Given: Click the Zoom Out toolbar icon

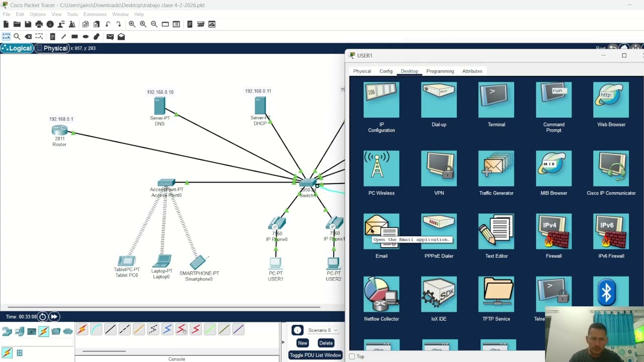Looking at the screenshot, I should pyautogui.click(x=154, y=24).
